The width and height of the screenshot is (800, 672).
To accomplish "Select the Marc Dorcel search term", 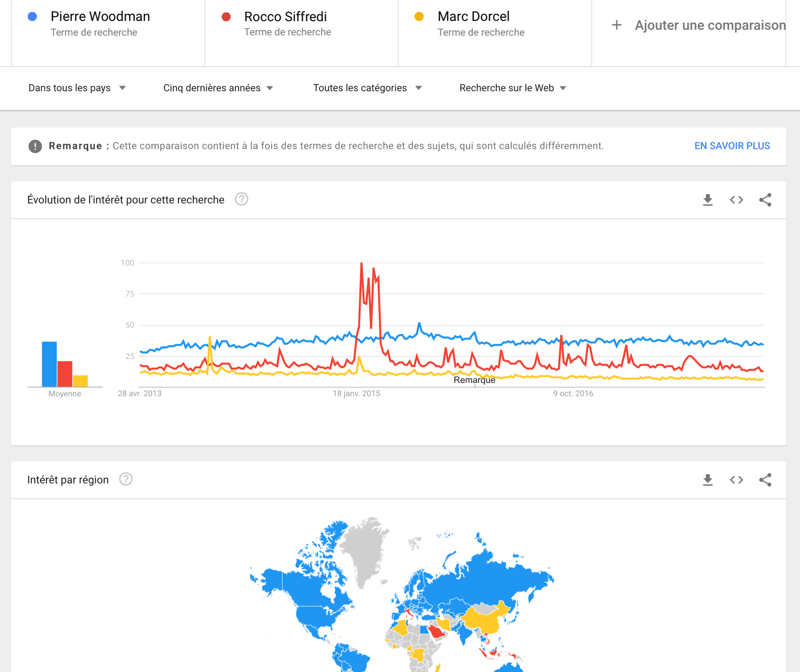I will coord(473,17).
